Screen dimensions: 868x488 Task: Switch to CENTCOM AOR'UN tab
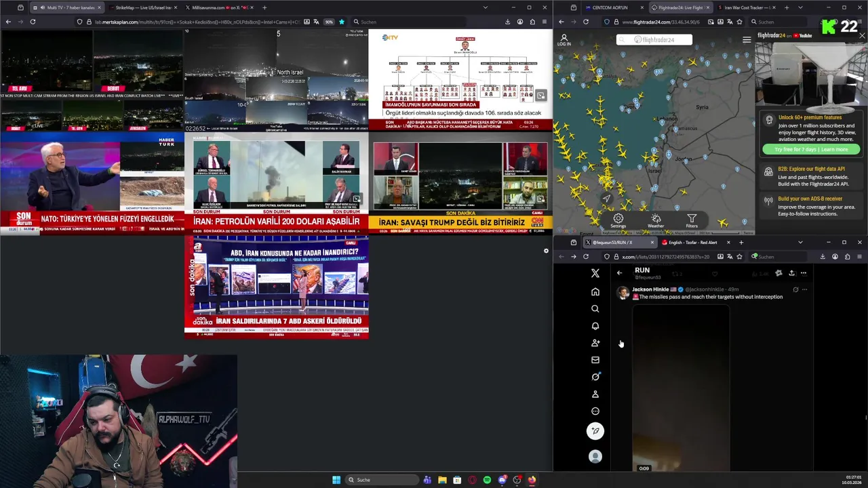coord(614,7)
